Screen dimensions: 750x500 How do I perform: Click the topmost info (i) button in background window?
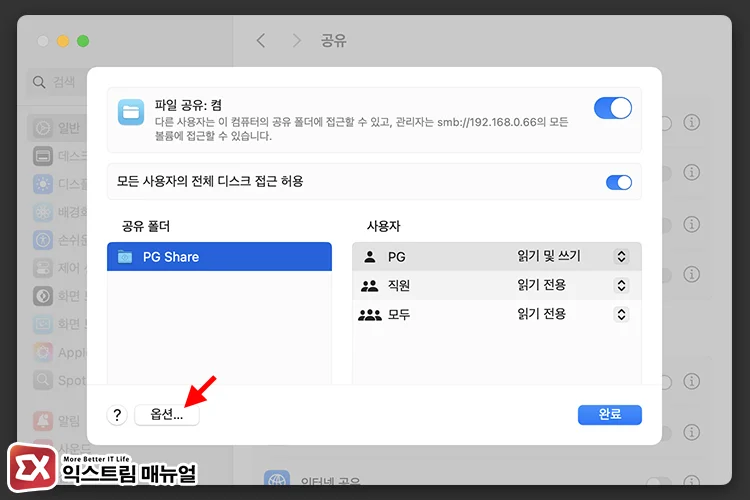point(692,122)
